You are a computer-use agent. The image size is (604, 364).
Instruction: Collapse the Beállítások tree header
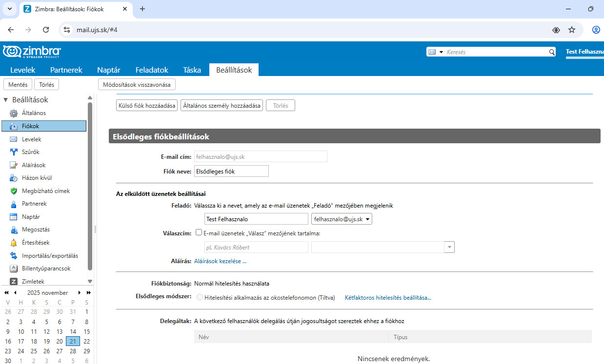tap(6, 100)
